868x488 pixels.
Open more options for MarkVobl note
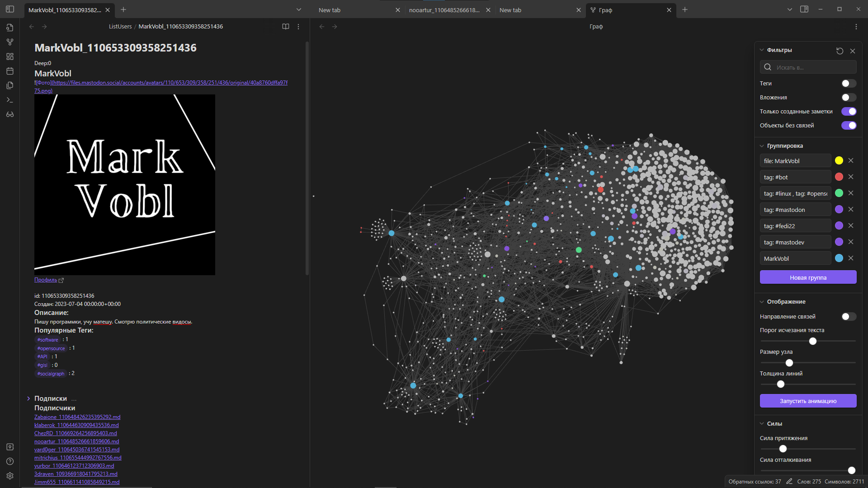point(298,27)
